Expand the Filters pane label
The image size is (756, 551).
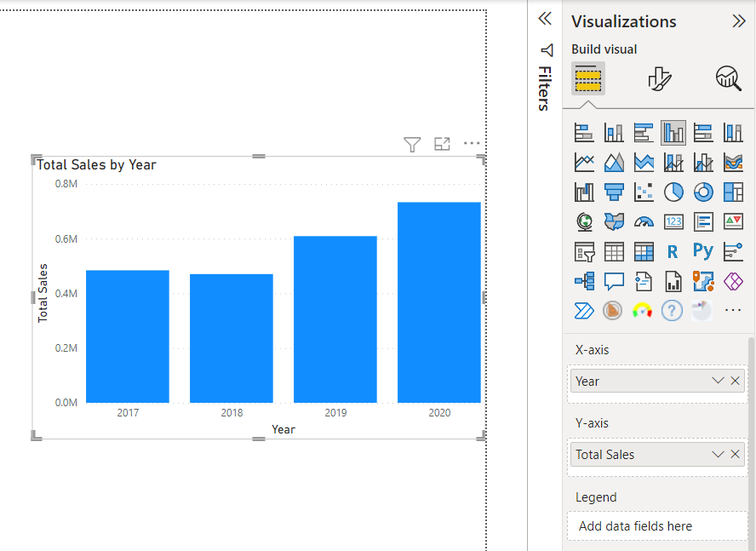[544, 89]
